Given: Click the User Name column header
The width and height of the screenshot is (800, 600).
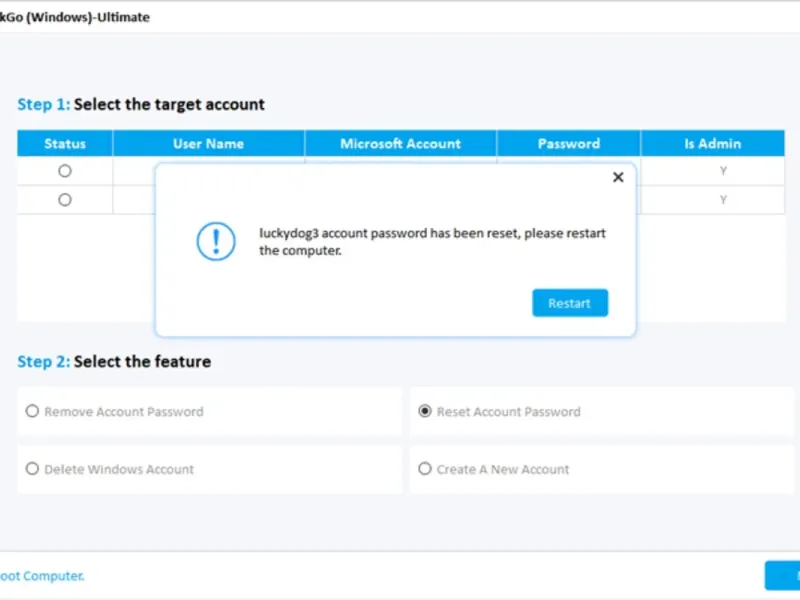Looking at the screenshot, I should click(x=208, y=144).
